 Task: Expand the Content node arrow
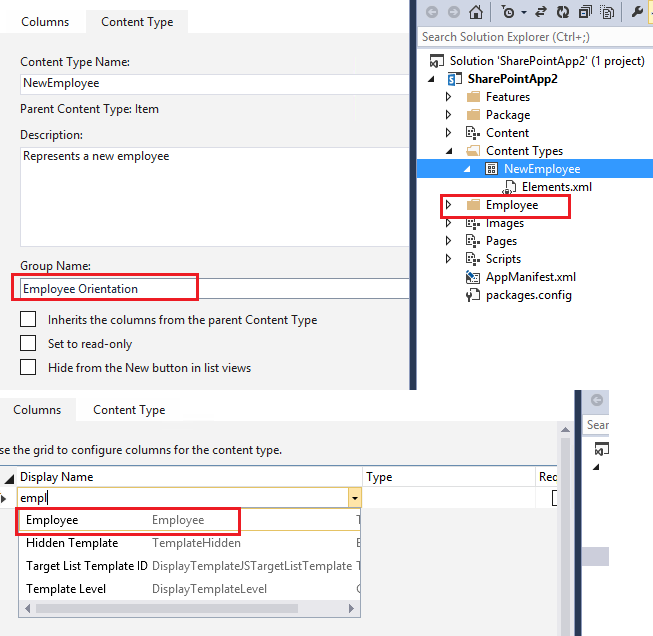pos(448,133)
